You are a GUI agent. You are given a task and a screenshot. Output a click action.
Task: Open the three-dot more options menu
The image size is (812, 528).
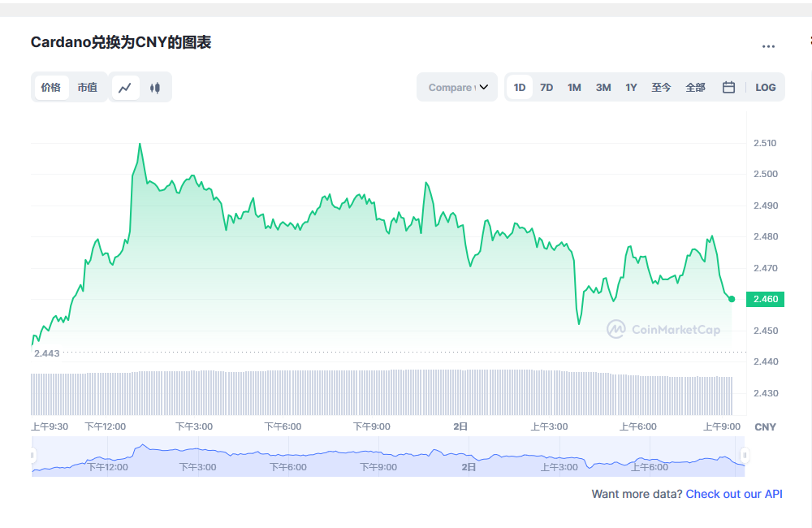point(768,46)
